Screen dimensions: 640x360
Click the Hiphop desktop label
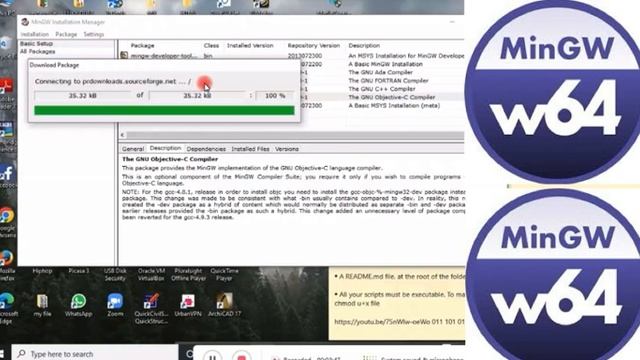click(42, 271)
